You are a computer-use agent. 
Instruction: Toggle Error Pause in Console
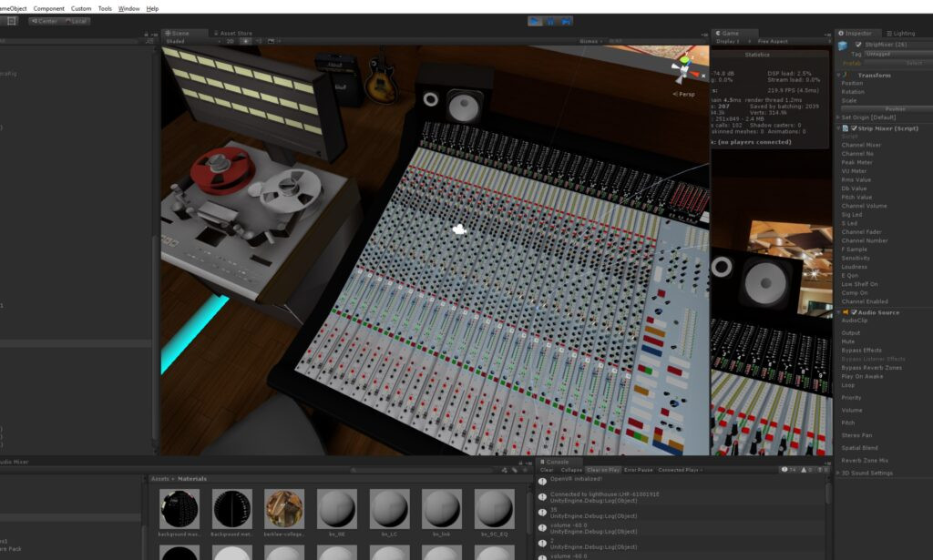pyautogui.click(x=639, y=470)
